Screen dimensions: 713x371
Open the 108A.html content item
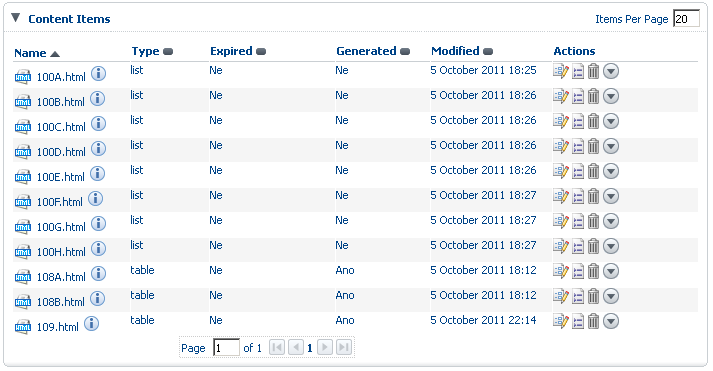tap(61, 277)
